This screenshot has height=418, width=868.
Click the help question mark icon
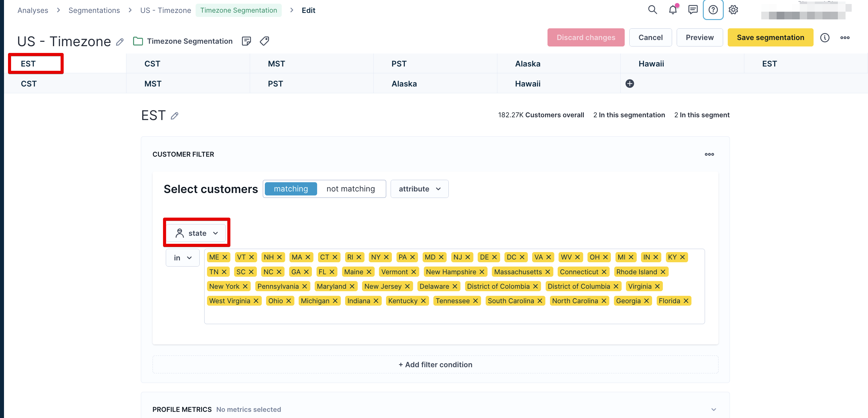click(x=713, y=10)
